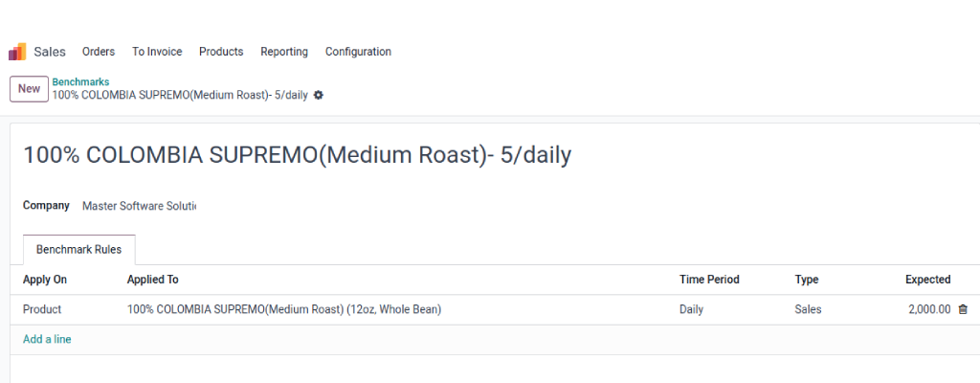Edit the Expected value 2,000.00
The width and height of the screenshot is (980, 383).
pos(929,309)
